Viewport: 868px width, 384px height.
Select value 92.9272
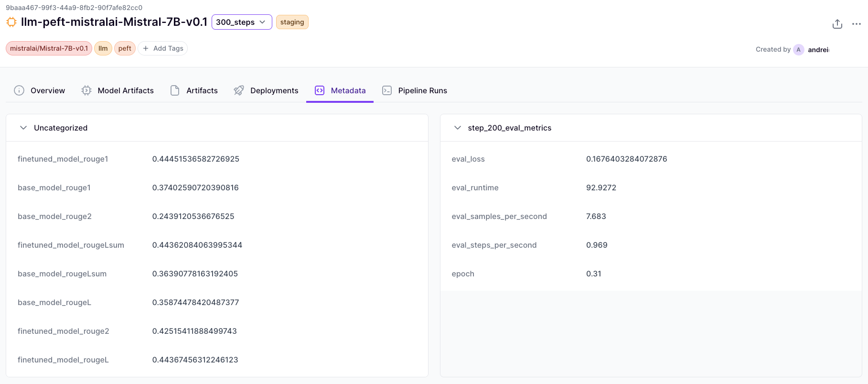[x=601, y=187]
